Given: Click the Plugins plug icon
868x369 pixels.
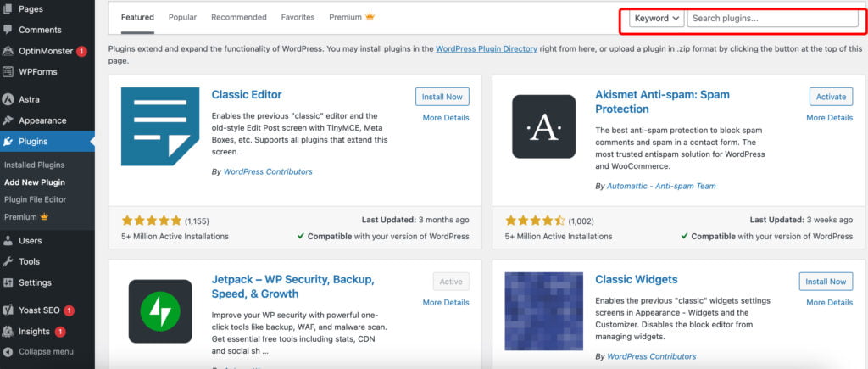Looking at the screenshot, I should 8,142.
